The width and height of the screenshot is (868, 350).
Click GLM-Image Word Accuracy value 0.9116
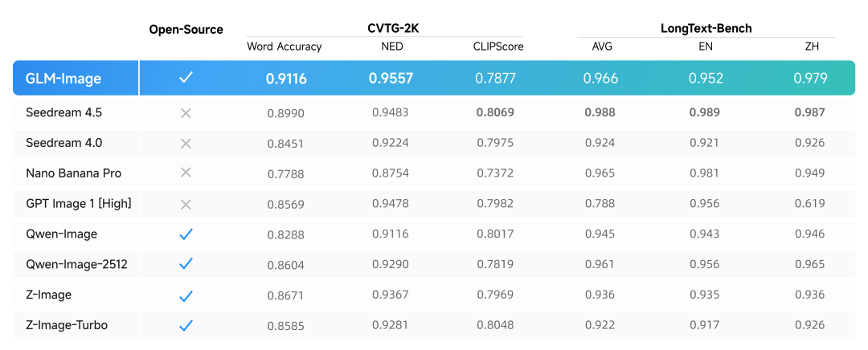click(x=286, y=79)
